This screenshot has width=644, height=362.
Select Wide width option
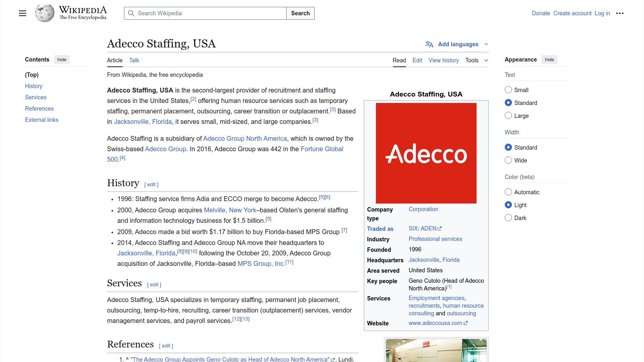click(x=508, y=160)
